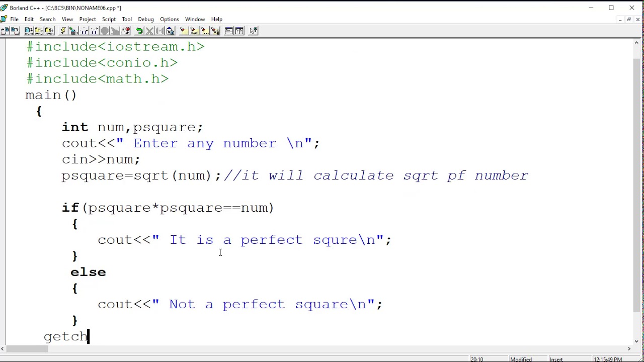Click the terminate program red-circle icon
Image resolution: width=644 pixels, height=362 pixels.
(126, 31)
